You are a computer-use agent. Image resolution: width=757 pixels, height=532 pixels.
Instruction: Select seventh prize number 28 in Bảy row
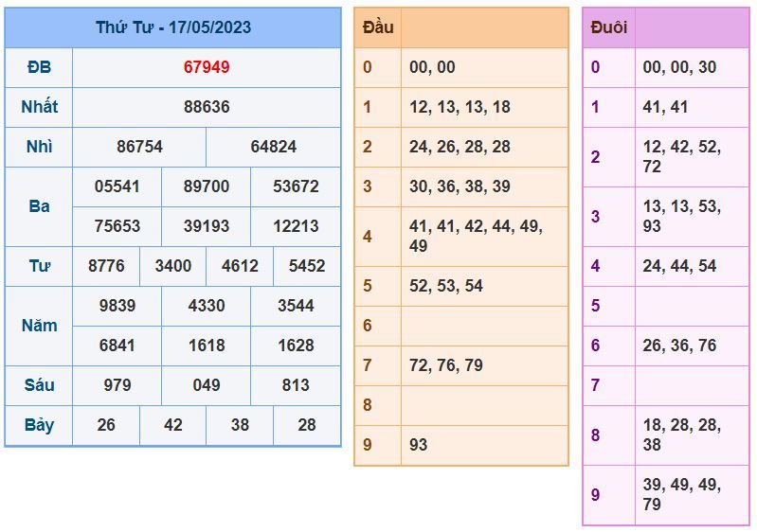coord(307,425)
